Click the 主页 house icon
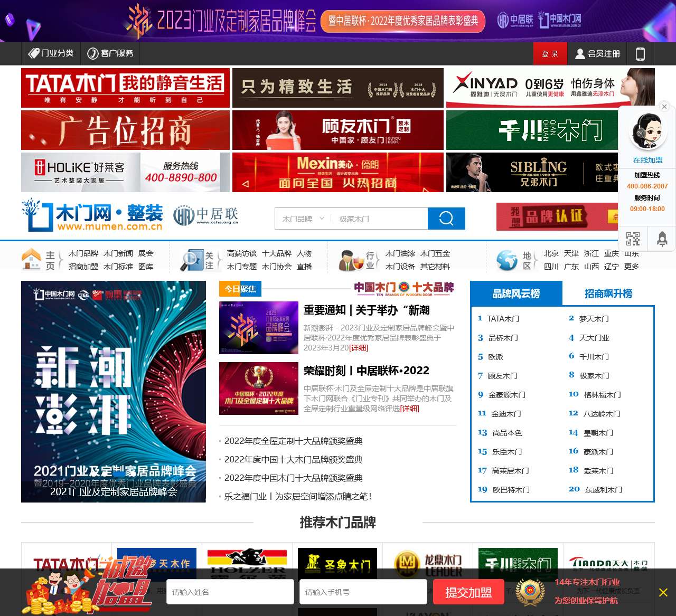Image resolution: width=676 pixels, height=616 pixels. point(31,259)
